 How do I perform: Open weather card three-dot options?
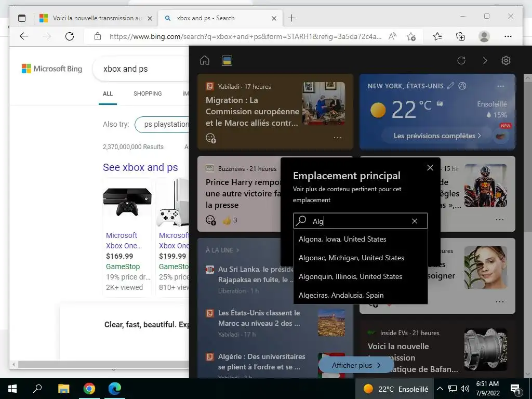tap(501, 86)
